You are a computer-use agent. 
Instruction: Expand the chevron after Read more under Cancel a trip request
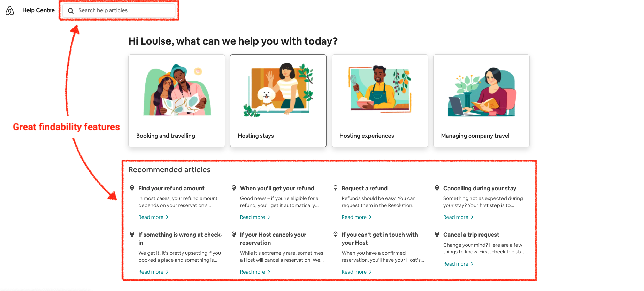coord(472,263)
